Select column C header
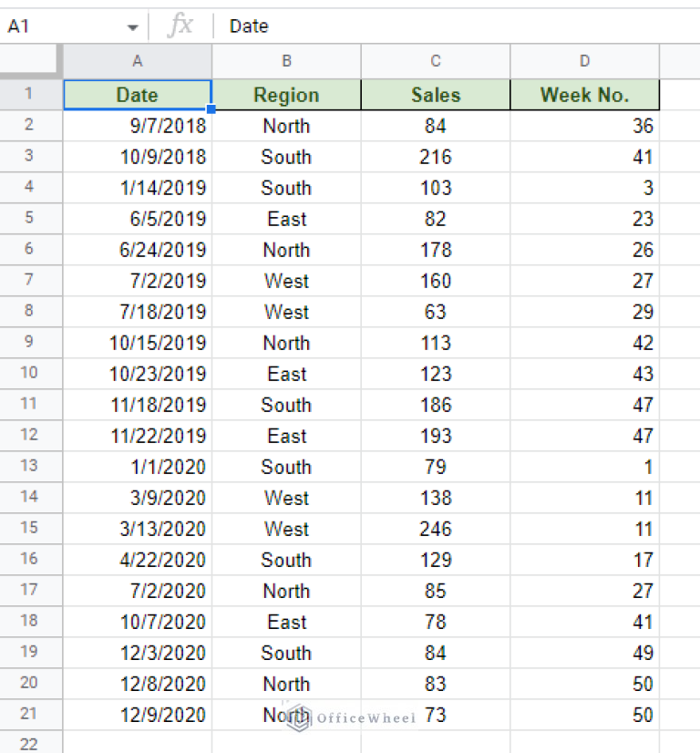 pos(436,61)
